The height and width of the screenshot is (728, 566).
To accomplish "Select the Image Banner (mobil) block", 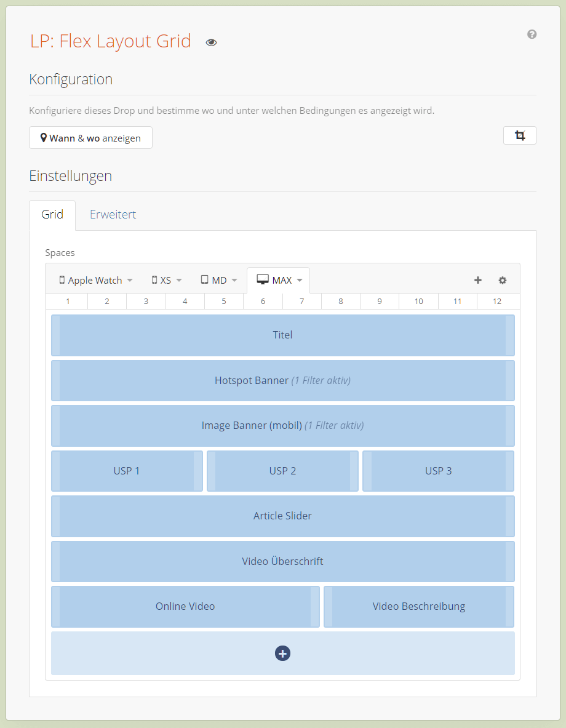I will pos(283,426).
